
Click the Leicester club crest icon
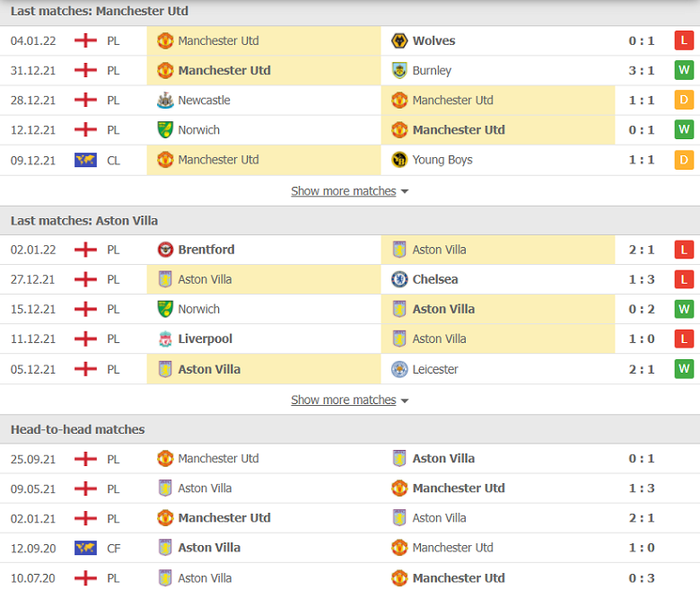[399, 369]
